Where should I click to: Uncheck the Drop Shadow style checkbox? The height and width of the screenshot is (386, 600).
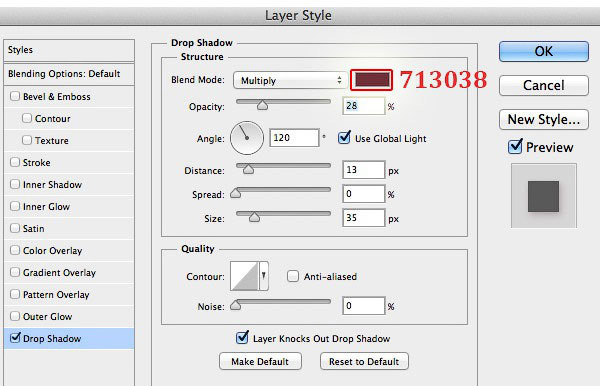(15, 337)
